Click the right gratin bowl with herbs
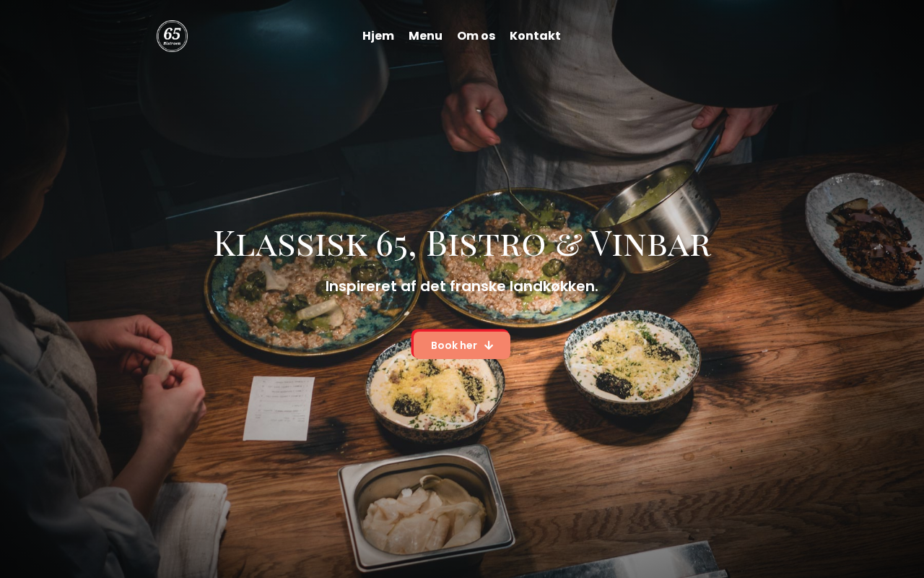The height and width of the screenshot is (578, 924). (x=632, y=361)
